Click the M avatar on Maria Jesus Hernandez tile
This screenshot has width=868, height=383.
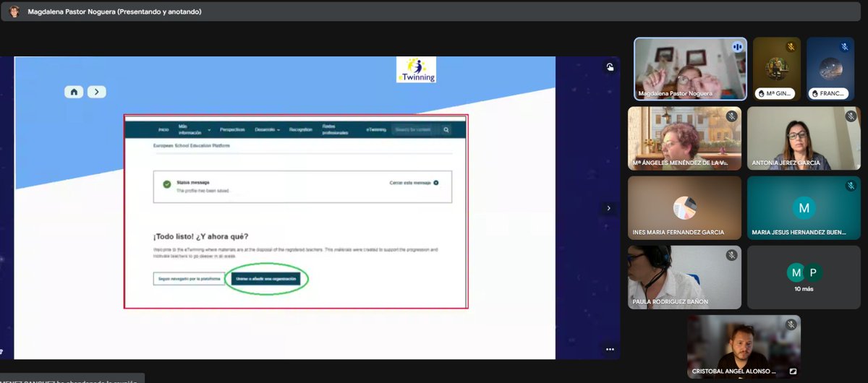[x=803, y=208]
